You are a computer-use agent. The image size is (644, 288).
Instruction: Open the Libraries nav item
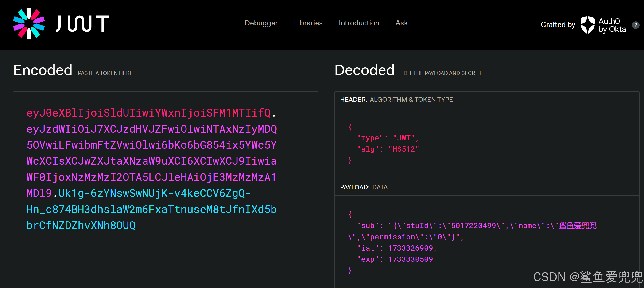[308, 23]
